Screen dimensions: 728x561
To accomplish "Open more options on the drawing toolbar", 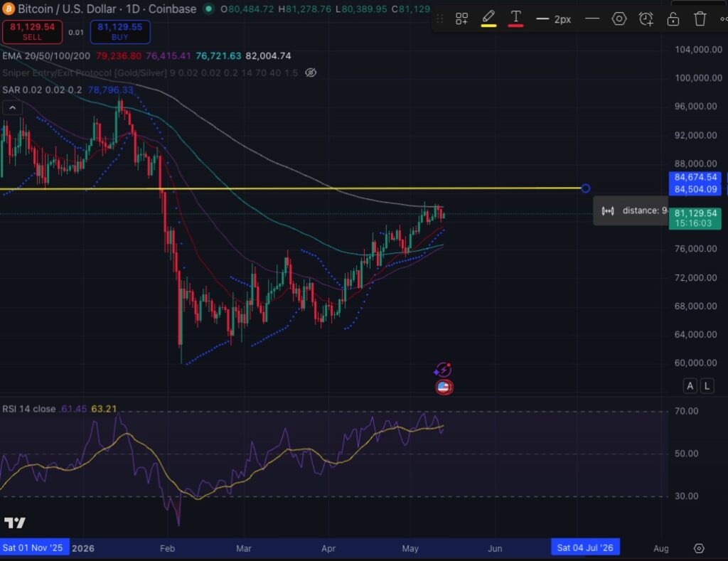I will tap(723, 19).
